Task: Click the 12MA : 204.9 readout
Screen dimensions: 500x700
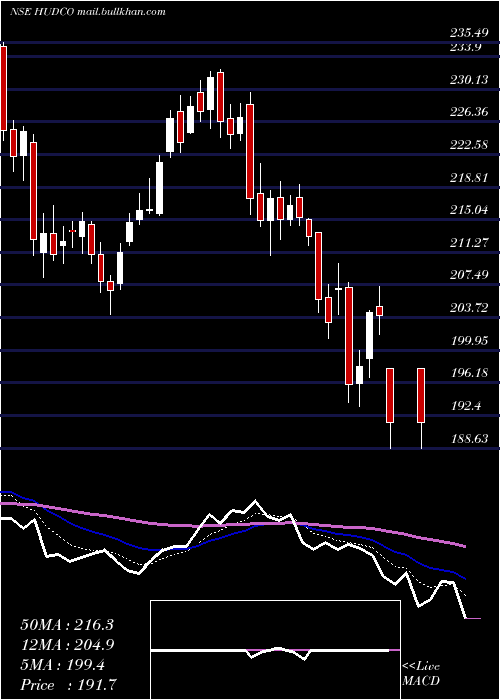Action: [x=67, y=645]
